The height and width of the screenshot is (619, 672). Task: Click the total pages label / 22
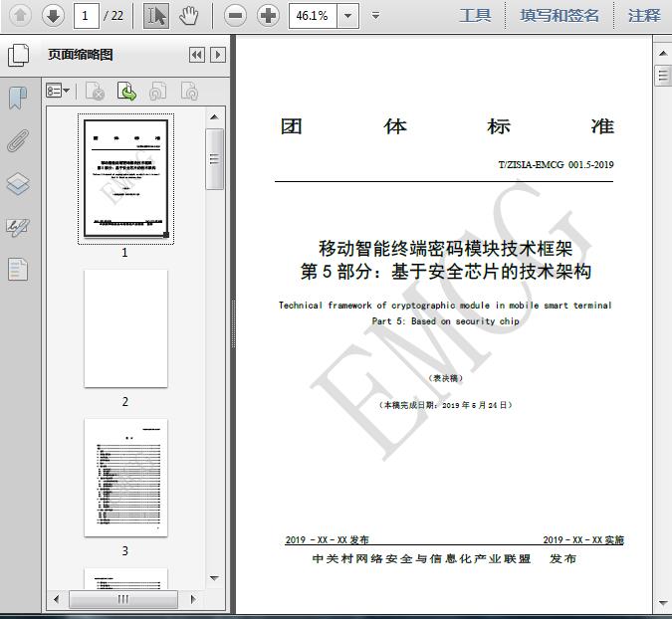tap(113, 16)
